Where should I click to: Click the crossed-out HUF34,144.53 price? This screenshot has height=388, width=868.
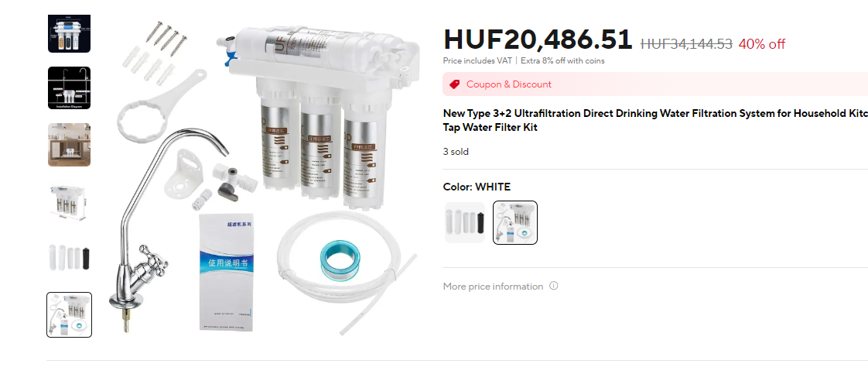click(686, 44)
